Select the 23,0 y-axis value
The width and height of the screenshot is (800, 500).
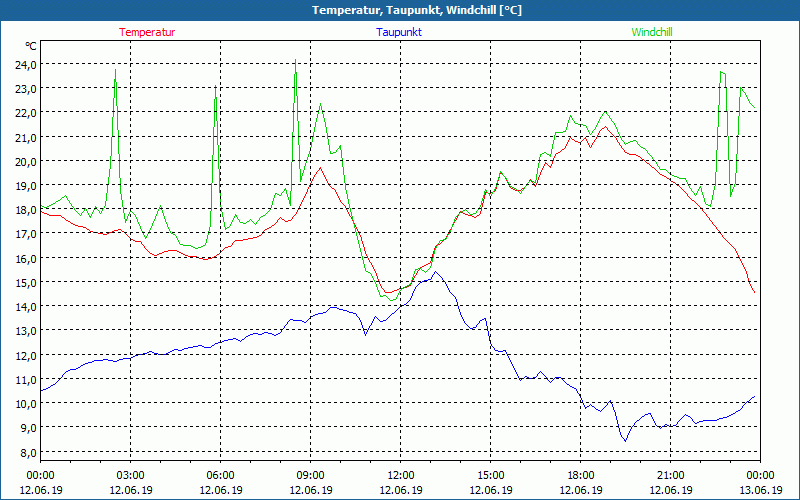tap(26, 89)
